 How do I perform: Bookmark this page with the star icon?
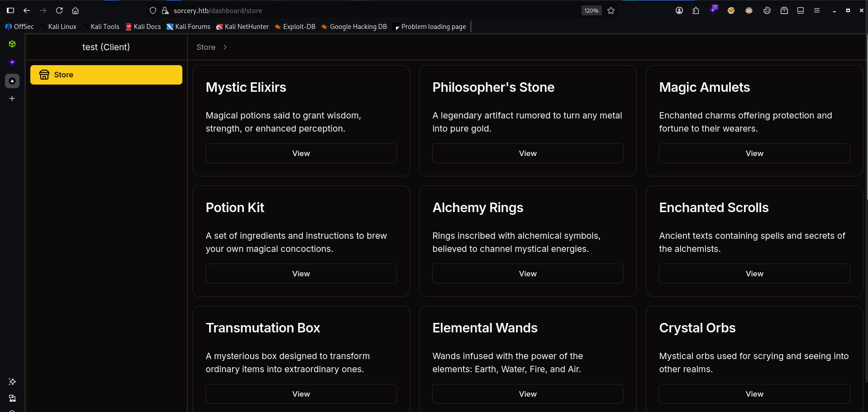point(611,10)
